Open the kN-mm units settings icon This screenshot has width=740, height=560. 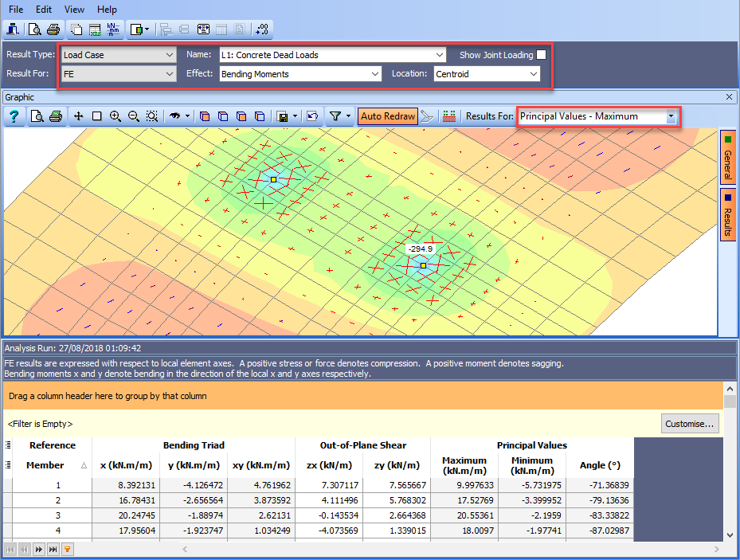pyautogui.click(x=113, y=30)
